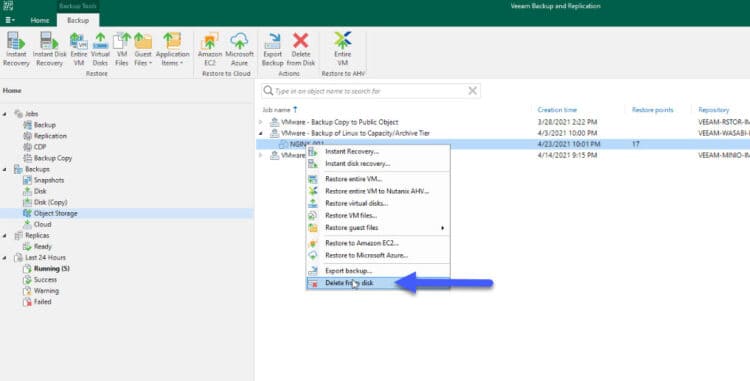
Task: Click the Amazon EC2 restore icon
Action: (x=210, y=49)
